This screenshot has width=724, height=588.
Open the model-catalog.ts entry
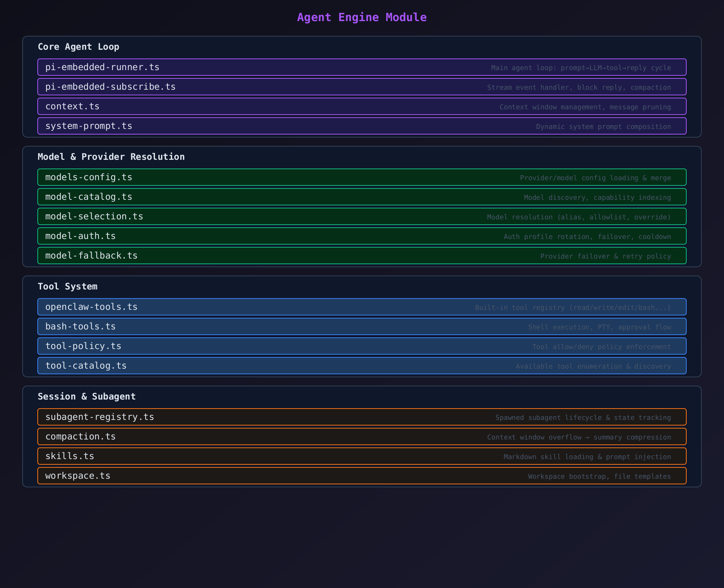coord(362,197)
